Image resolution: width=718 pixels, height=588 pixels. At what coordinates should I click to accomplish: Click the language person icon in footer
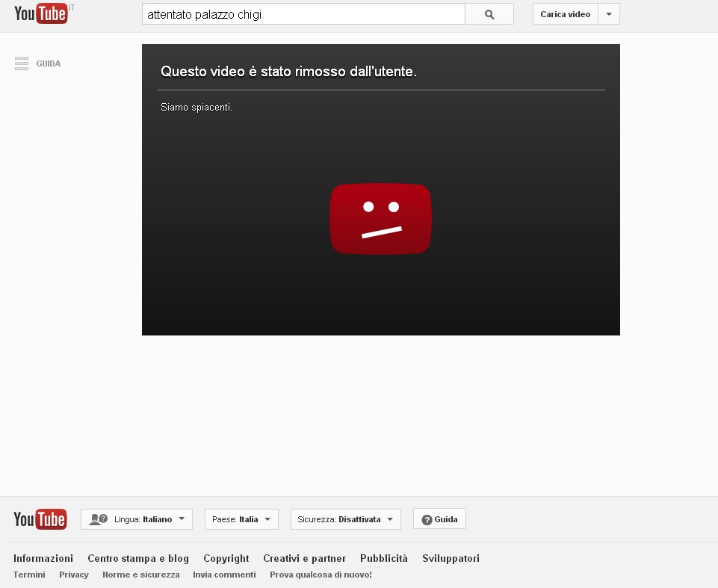point(98,519)
